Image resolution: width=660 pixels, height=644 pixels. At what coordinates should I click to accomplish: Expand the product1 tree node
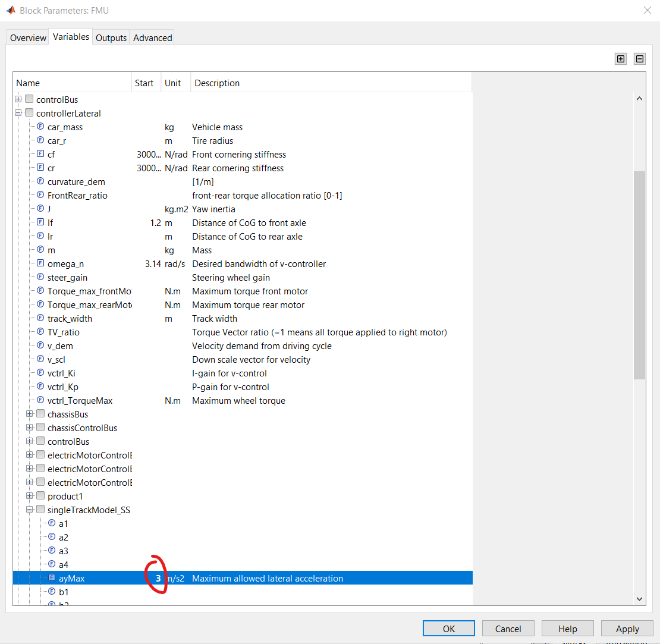(x=29, y=496)
